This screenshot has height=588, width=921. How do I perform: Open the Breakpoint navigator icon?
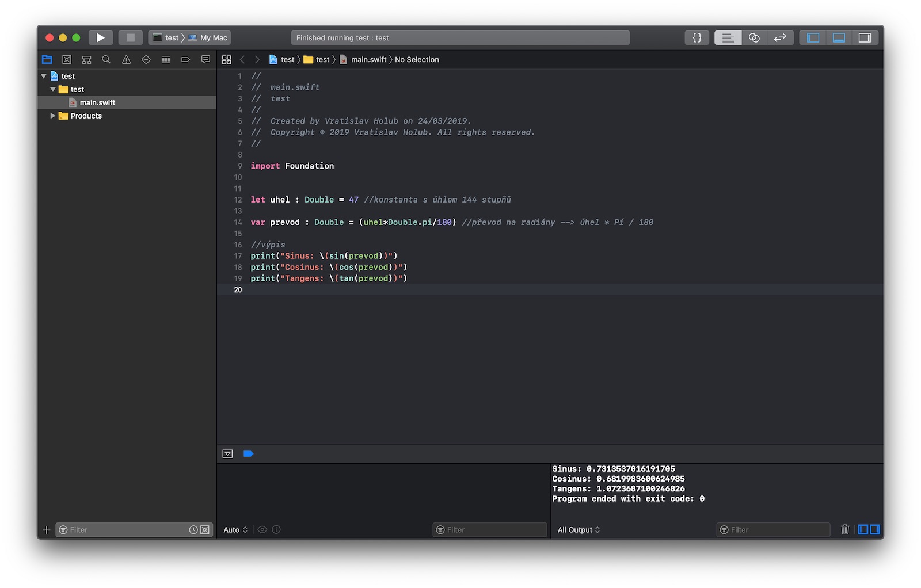(185, 60)
